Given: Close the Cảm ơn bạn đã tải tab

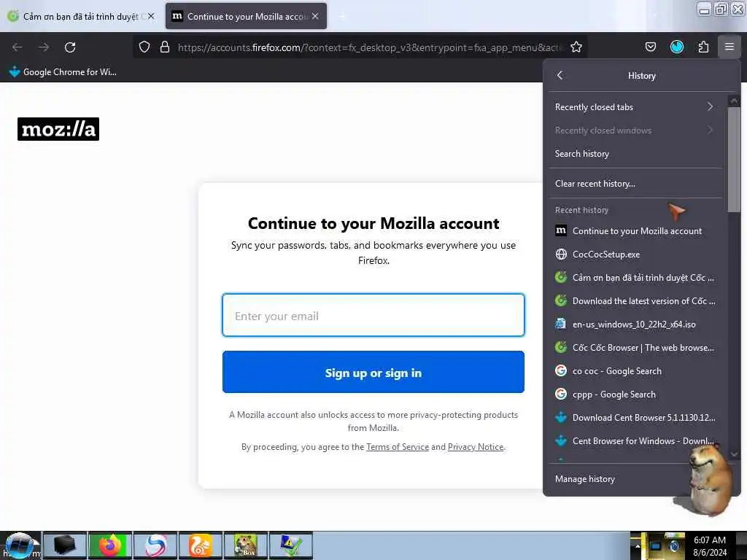Looking at the screenshot, I should pos(151,16).
